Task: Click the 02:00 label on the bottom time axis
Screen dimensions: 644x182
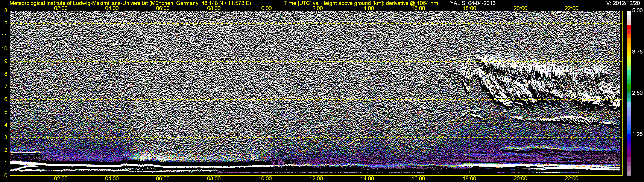Action: 61,179
